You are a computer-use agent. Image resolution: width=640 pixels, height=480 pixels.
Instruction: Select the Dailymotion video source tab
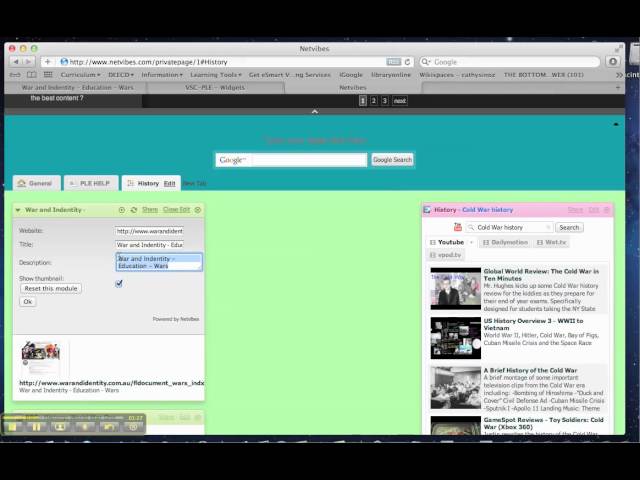(x=505, y=242)
